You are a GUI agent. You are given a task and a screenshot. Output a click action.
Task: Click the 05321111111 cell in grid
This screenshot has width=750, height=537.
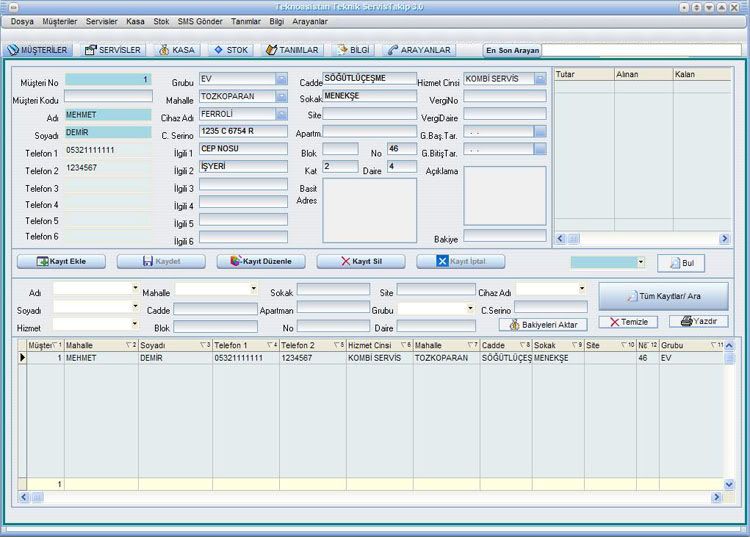(246, 358)
